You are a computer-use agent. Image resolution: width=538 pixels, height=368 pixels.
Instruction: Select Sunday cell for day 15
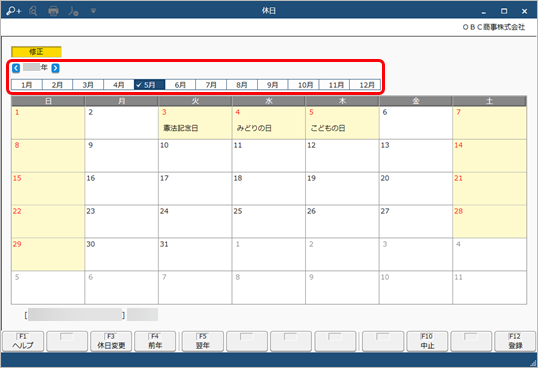(x=48, y=189)
